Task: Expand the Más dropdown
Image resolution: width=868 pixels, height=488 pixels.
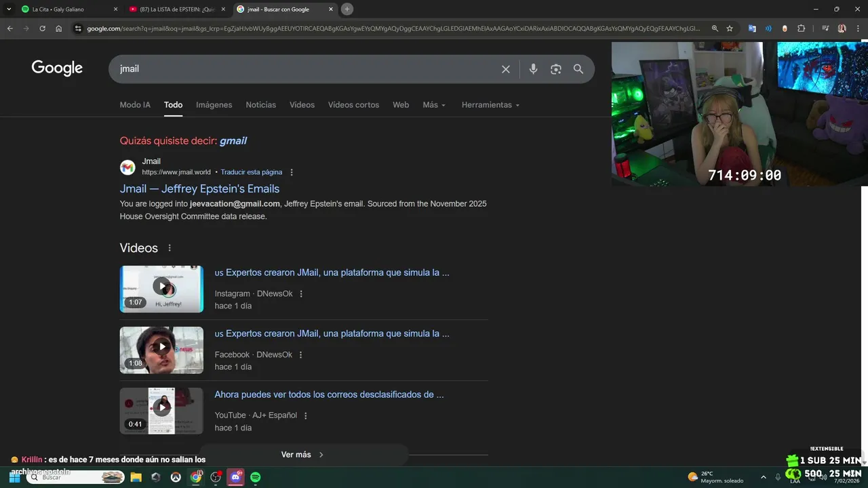Action: (x=434, y=105)
